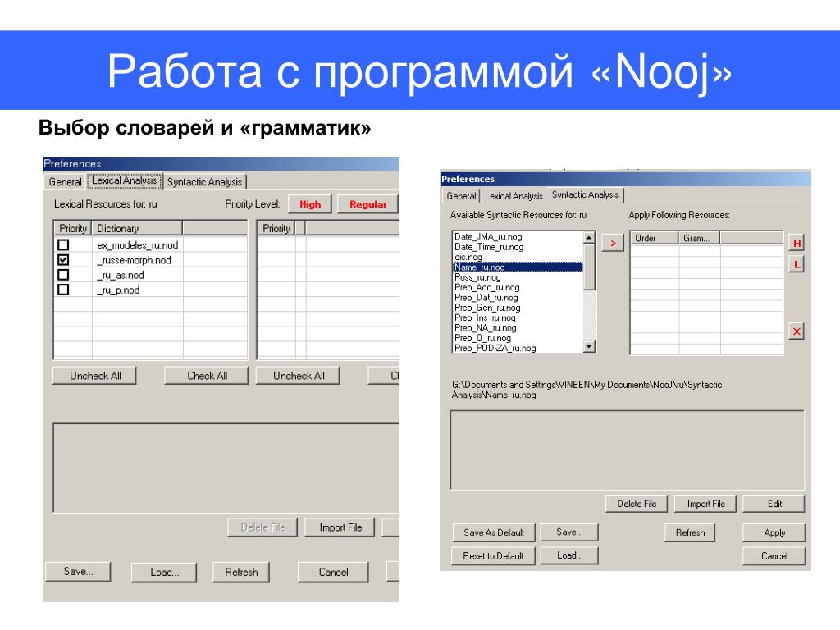Click Cancel in Syntactic Analysis window
This screenshot has height=630, width=840.
(x=774, y=556)
